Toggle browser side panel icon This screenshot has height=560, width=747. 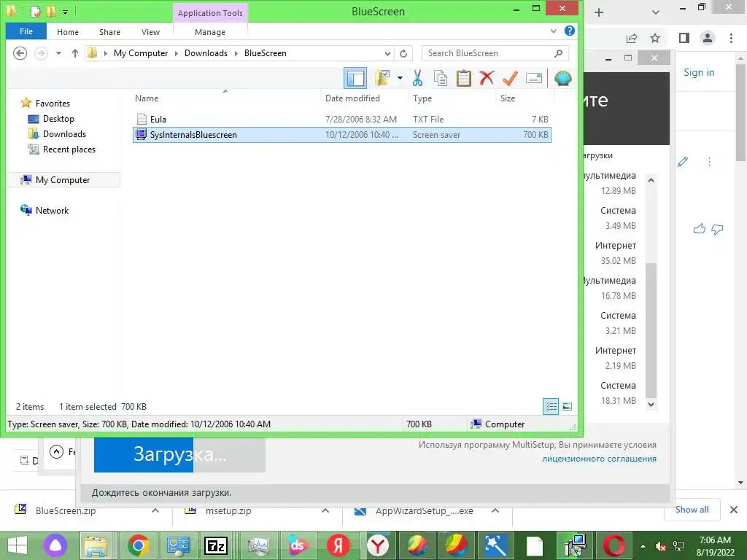[684, 38]
